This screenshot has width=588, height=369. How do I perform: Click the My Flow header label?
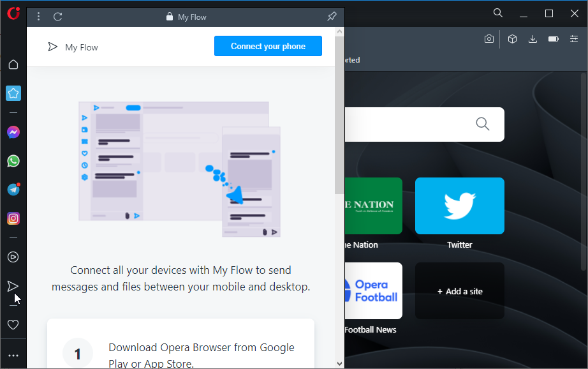click(x=82, y=47)
